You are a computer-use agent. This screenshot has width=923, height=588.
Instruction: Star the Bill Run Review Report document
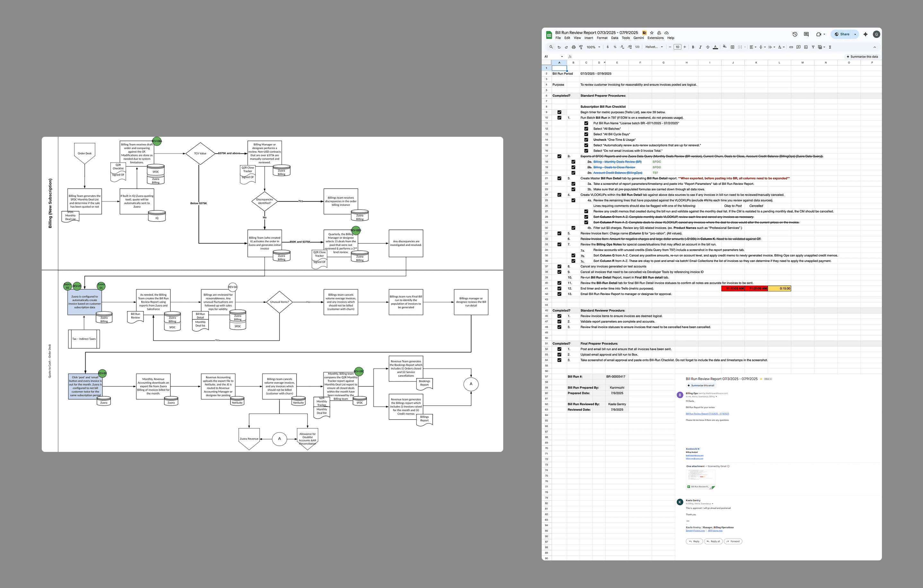[x=651, y=33]
